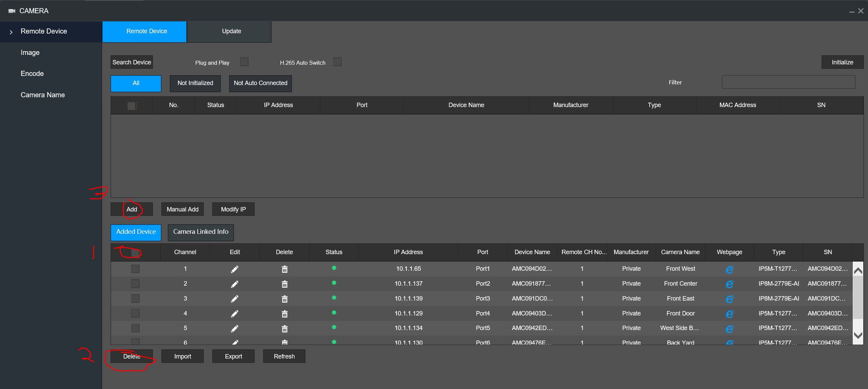Edit channel 1 with the pencil icon
Image resolution: width=868 pixels, height=389 pixels.
235,269
